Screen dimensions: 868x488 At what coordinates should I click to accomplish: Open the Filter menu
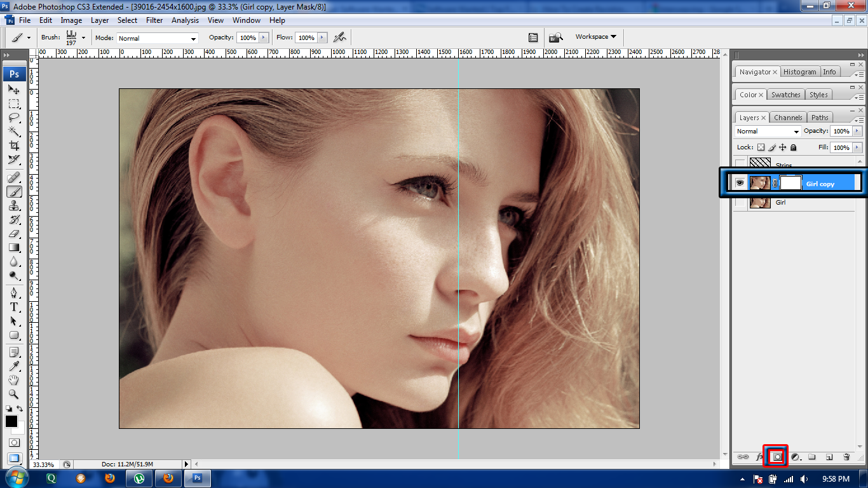pos(154,20)
